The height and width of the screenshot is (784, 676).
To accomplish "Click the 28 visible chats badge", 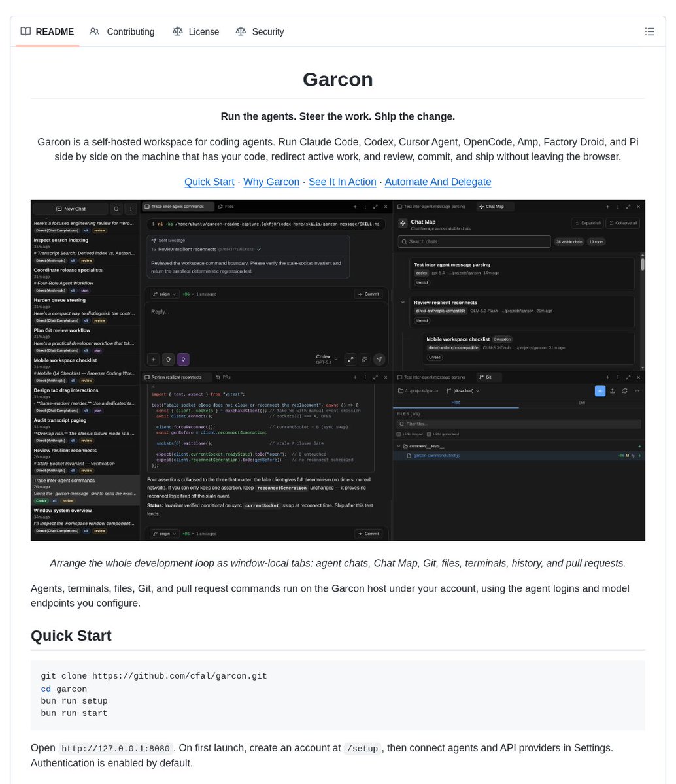I will (x=569, y=241).
